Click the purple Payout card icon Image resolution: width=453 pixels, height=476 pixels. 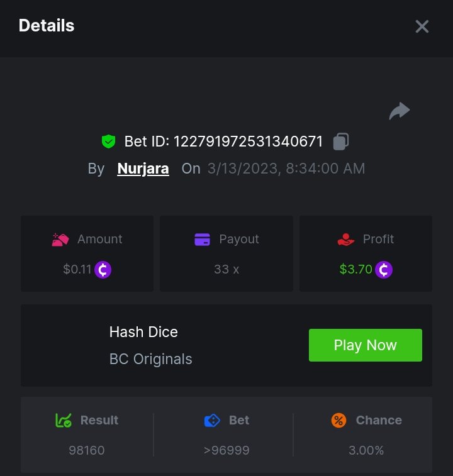point(202,240)
